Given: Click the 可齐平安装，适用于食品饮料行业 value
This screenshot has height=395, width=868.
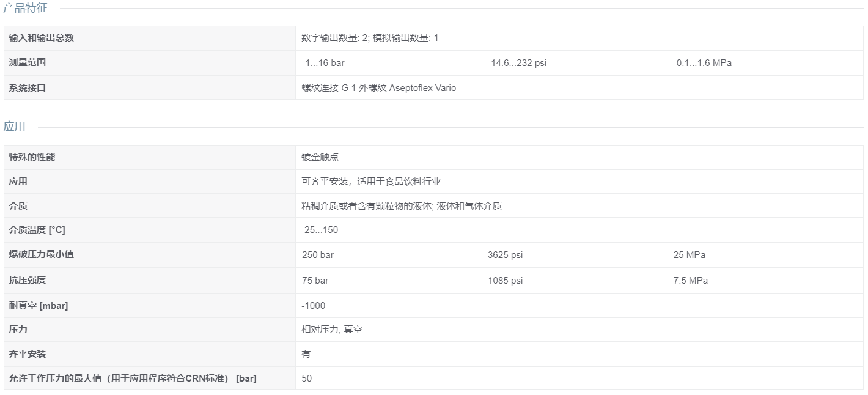Looking at the screenshot, I should (x=371, y=182).
